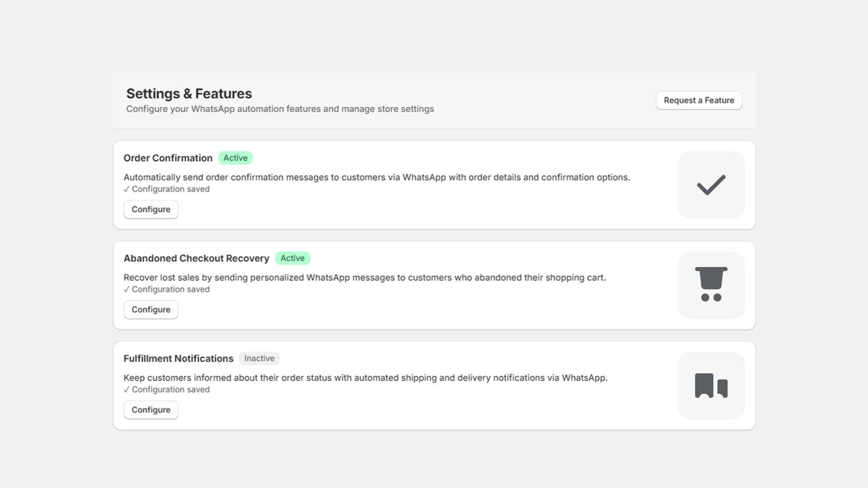868x488 pixels.
Task: Open Configure for Order Confirmation
Action: click(151, 209)
